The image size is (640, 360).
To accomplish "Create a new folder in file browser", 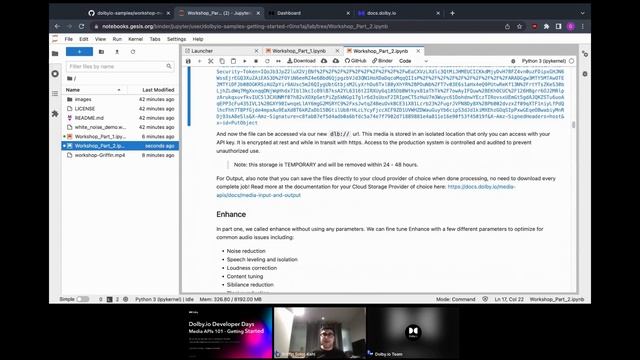I will pos(101,52).
